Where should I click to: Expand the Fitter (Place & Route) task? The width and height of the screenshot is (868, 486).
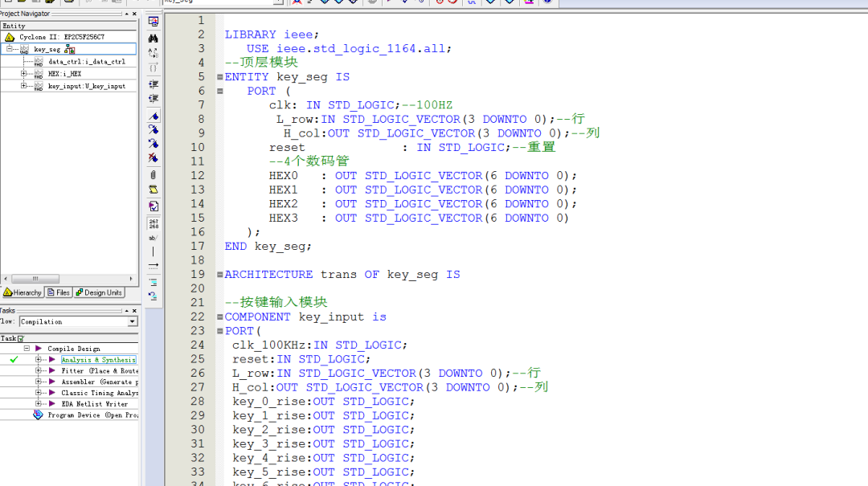(x=38, y=371)
